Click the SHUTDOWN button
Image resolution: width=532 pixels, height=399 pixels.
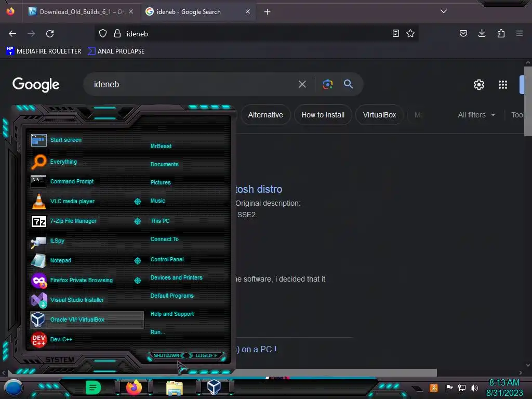coord(166,355)
